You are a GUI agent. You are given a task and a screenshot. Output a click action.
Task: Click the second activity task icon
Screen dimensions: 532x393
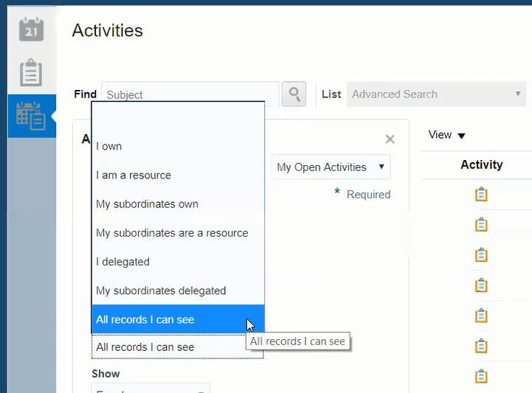point(481,225)
